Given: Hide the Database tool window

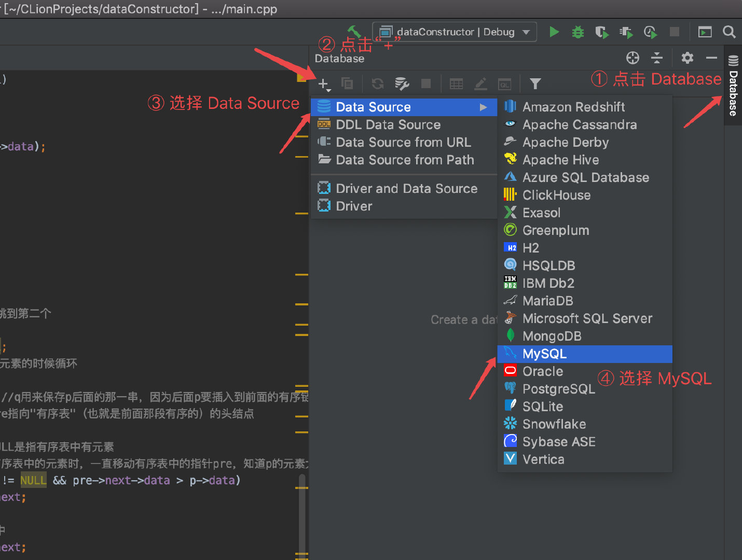Looking at the screenshot, I should tap(711, 58).
